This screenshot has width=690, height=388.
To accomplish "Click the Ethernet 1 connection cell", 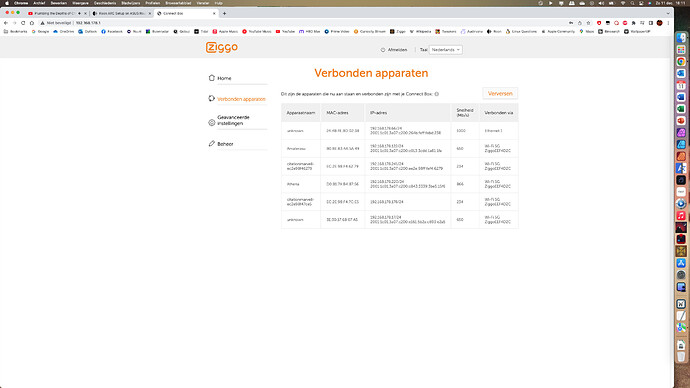I will (x=493, y=131).
